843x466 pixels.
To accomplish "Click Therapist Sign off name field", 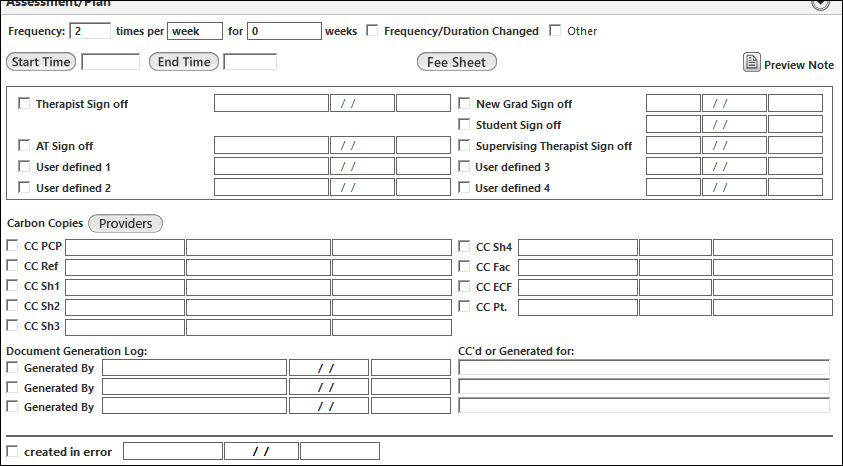I will [271, 103].
